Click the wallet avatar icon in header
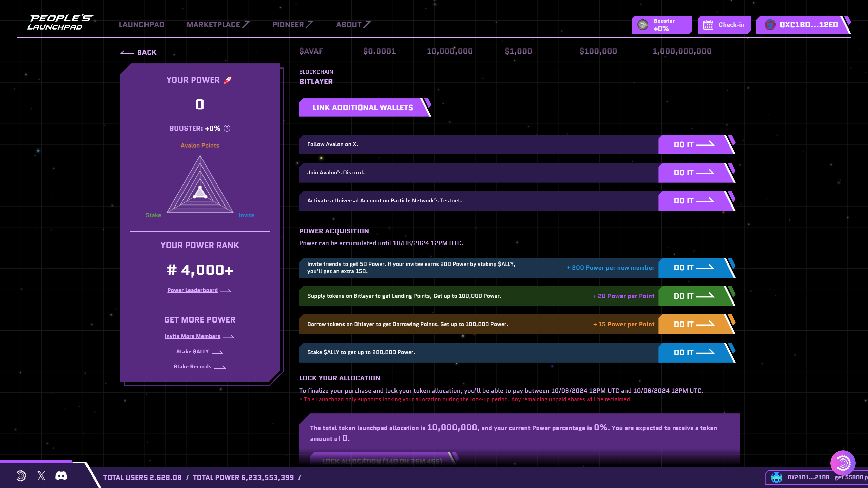868x488 pixels. point(770,25)
